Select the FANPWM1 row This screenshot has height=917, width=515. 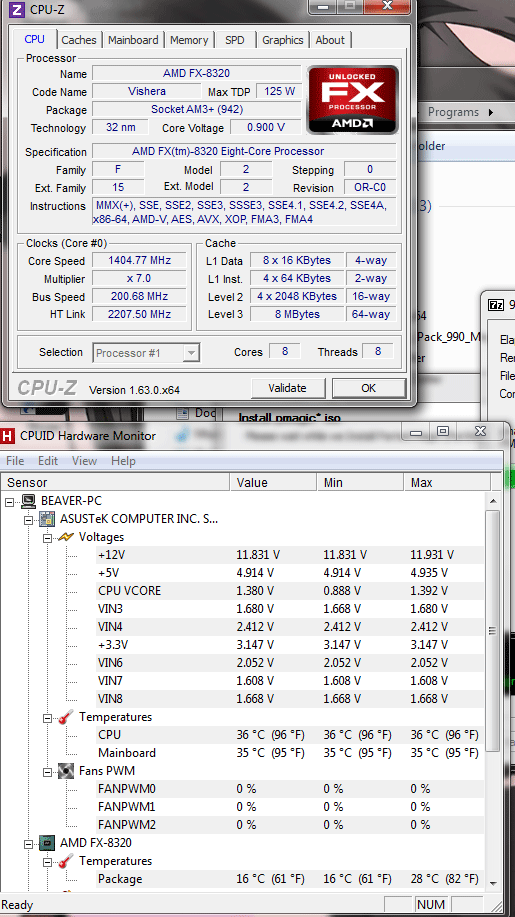tap(289, 807)
